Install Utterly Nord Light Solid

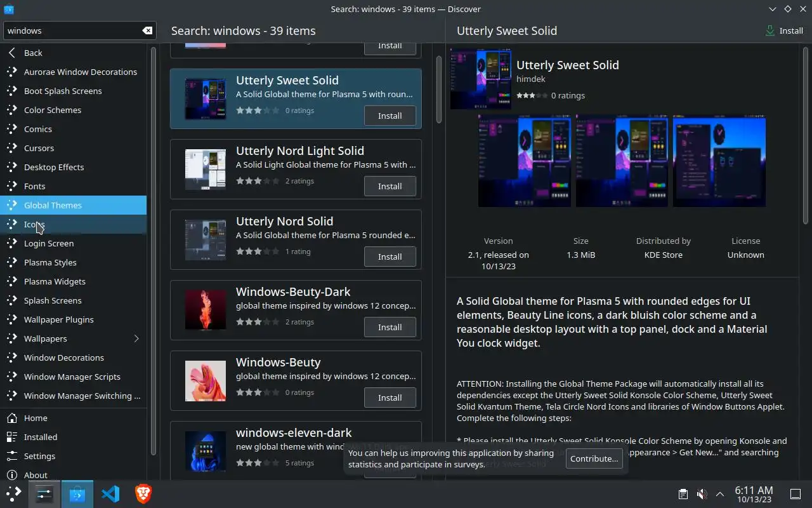click(x=390, y=186)
